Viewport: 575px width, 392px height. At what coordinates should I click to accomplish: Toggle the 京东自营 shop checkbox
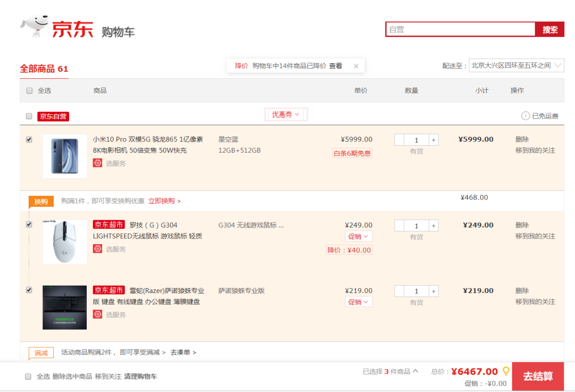point(29,116)
